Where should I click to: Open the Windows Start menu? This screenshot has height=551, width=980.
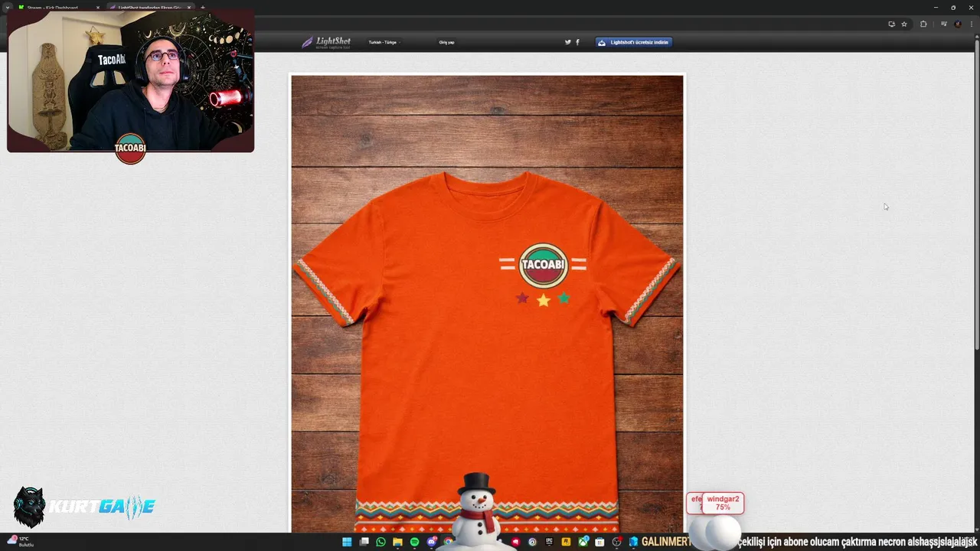(347, 542)
